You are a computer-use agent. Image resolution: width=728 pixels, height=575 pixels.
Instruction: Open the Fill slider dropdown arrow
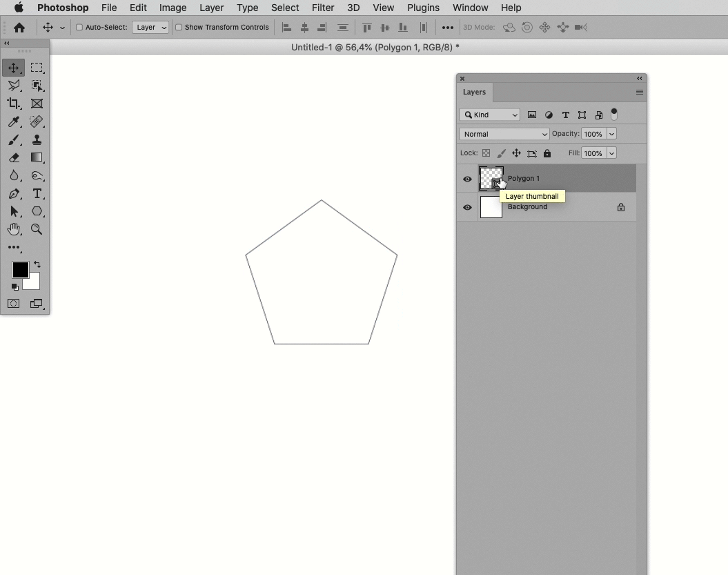[611, 153]
